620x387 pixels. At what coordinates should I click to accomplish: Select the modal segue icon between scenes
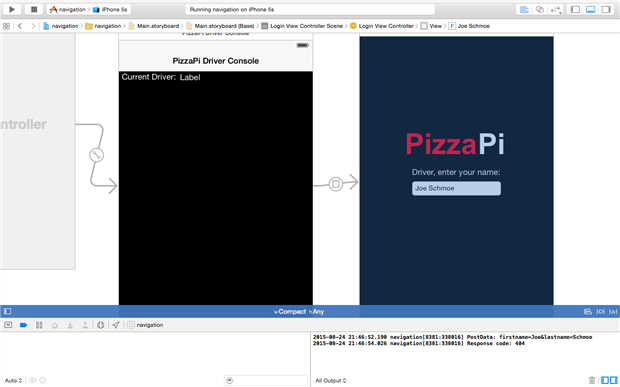tap(336, 184)
